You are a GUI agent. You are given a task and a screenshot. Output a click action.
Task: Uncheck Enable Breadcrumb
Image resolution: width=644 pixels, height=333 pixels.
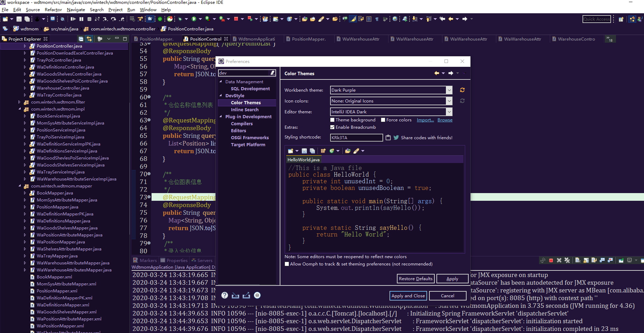[x=332, y=127]
